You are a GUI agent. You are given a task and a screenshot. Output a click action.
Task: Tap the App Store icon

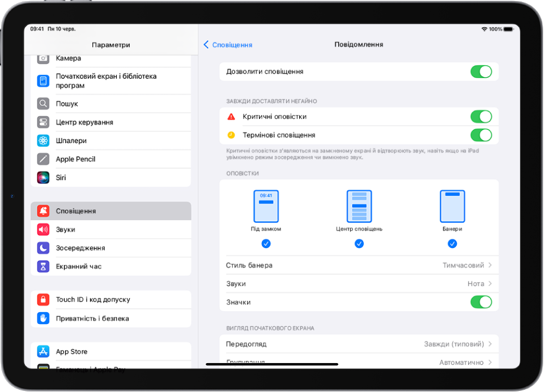43,351
